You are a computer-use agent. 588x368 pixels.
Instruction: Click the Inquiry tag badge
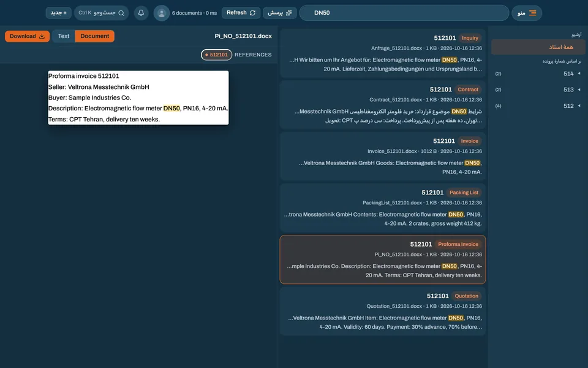pyautogui.click(x=470, y=38)
